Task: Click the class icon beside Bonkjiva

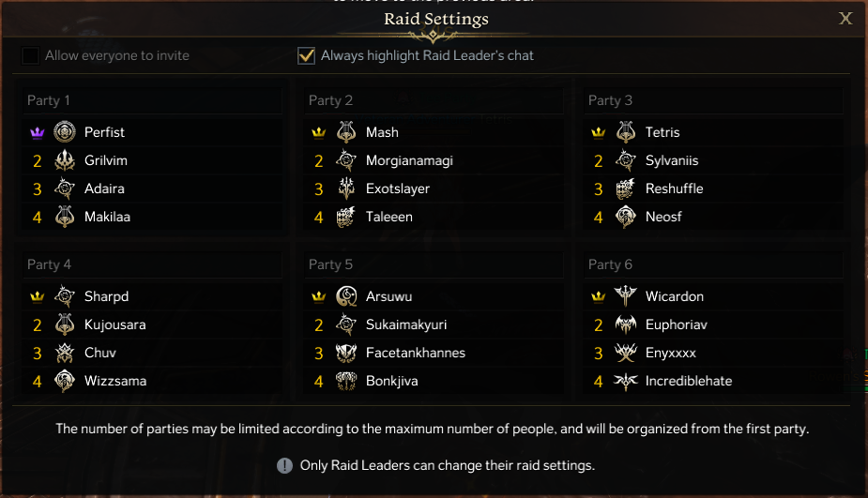Action: click(x=346, y=381)
